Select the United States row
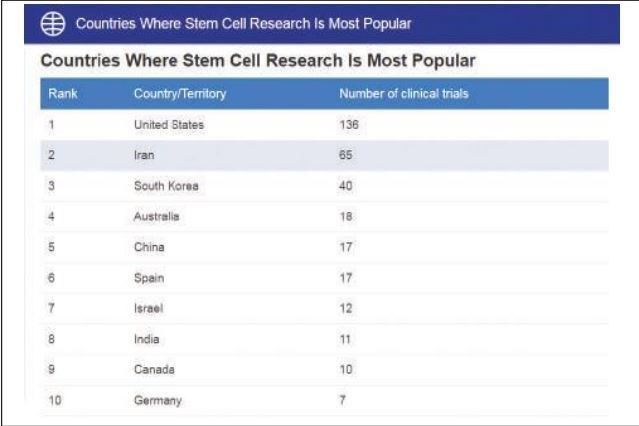 click(x=167, y=124)
